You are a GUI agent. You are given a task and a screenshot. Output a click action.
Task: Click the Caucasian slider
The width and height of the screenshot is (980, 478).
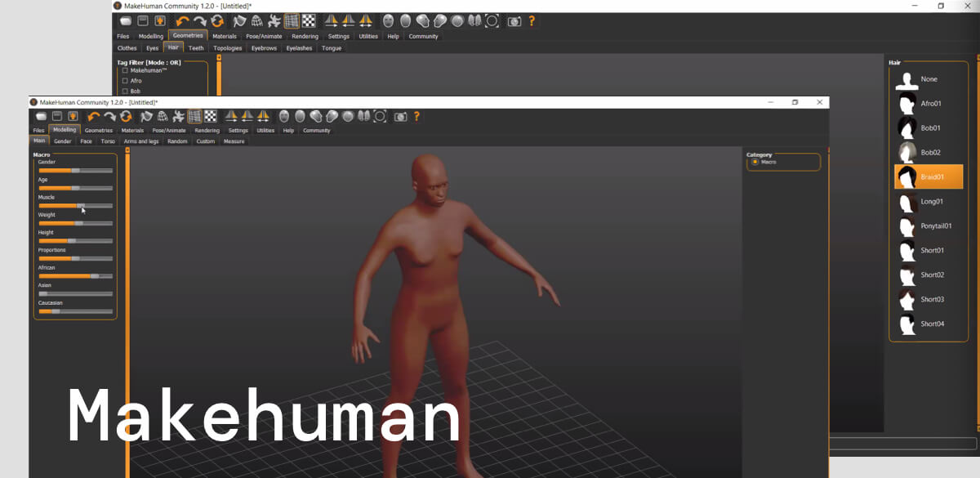click(76, 311)
